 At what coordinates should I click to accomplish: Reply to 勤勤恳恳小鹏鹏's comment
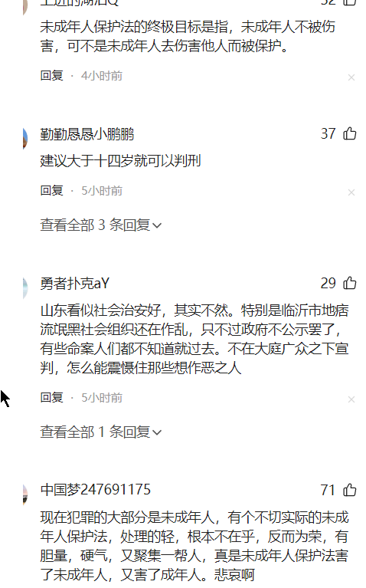pos(52,190)
